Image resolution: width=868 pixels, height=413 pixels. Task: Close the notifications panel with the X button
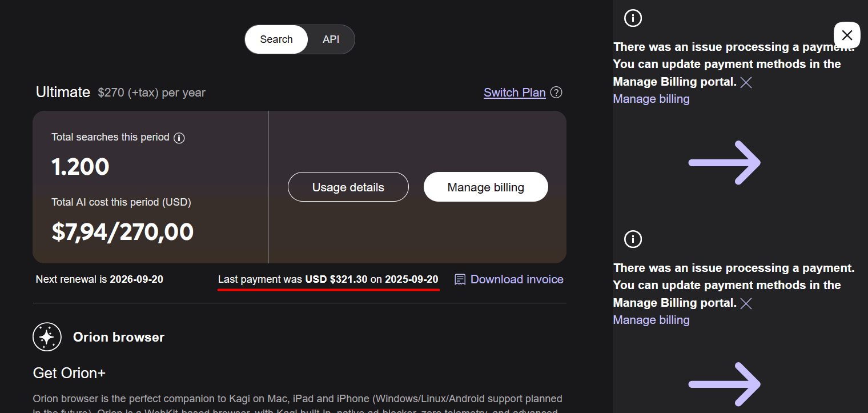(847, 35)
